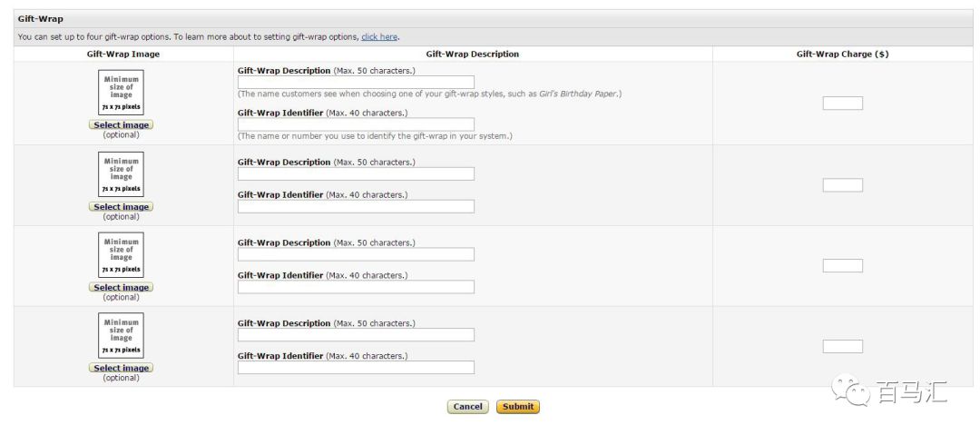Focus the first Gift-Wrap Description field
This screenshot has height=435, width=980.
356,83
